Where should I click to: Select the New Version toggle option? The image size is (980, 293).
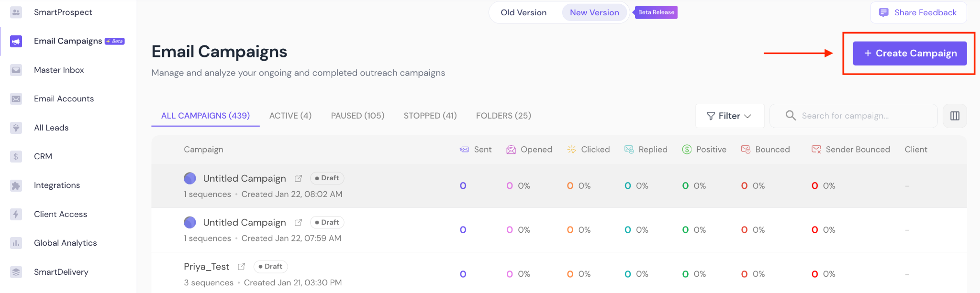[594, 12]
